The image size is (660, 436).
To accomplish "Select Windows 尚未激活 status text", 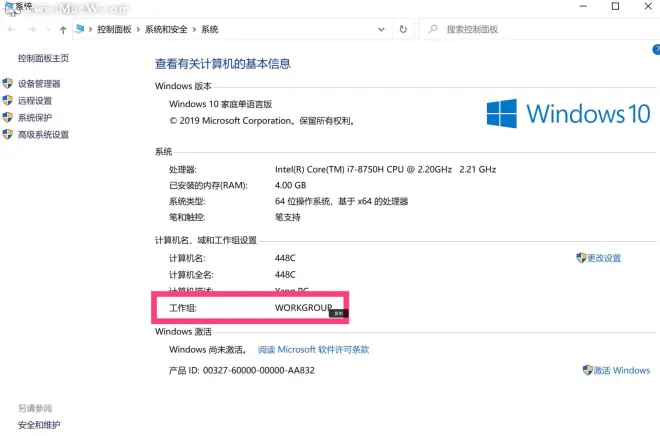I will pyautogui.click(x=208, y=350).
